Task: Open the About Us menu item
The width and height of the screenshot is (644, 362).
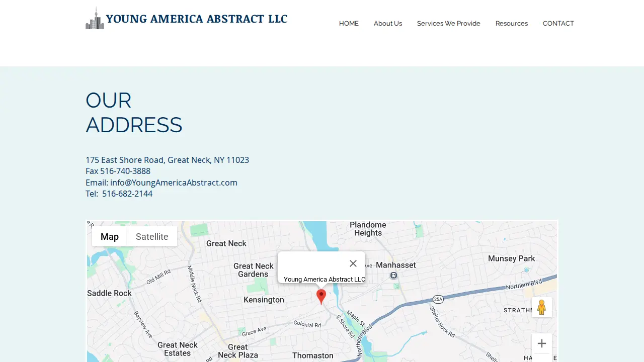Action: pos(388,23)
